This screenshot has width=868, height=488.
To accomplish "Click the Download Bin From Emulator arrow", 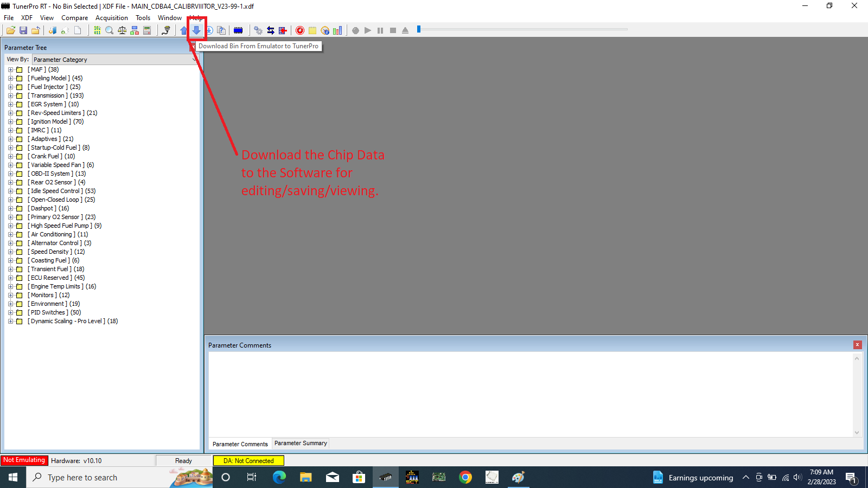I will click(196, 30).
